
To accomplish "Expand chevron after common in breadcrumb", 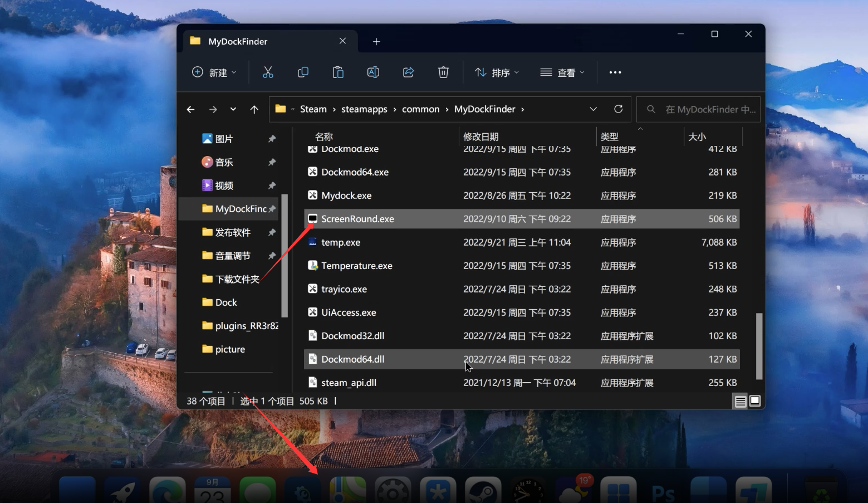I will (447, 109).
